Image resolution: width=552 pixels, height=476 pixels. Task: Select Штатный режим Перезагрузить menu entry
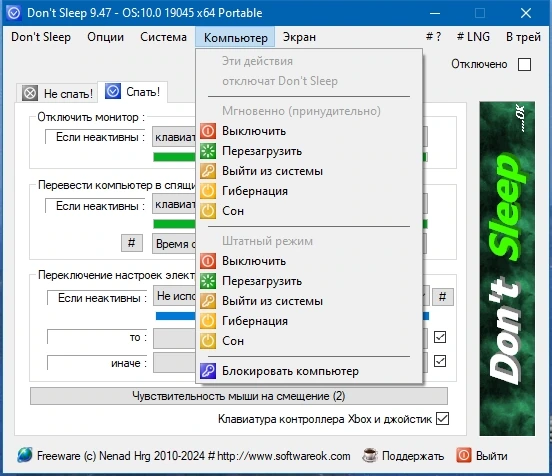[x=309, y=281]
